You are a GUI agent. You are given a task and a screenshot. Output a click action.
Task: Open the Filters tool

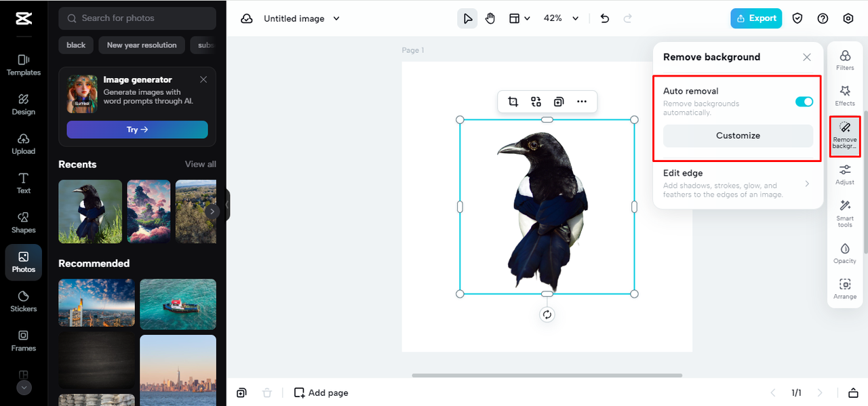point(845,60)
